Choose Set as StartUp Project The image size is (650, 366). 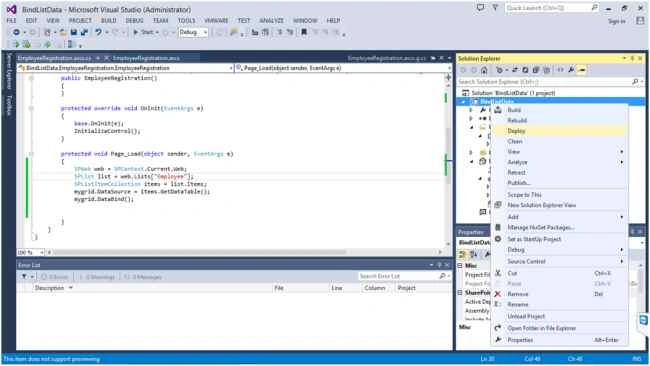[559, 239]
